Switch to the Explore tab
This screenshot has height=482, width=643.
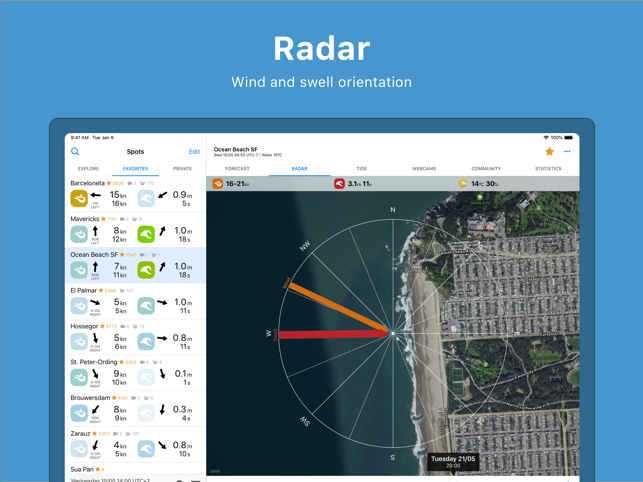[x=88, y=169]
